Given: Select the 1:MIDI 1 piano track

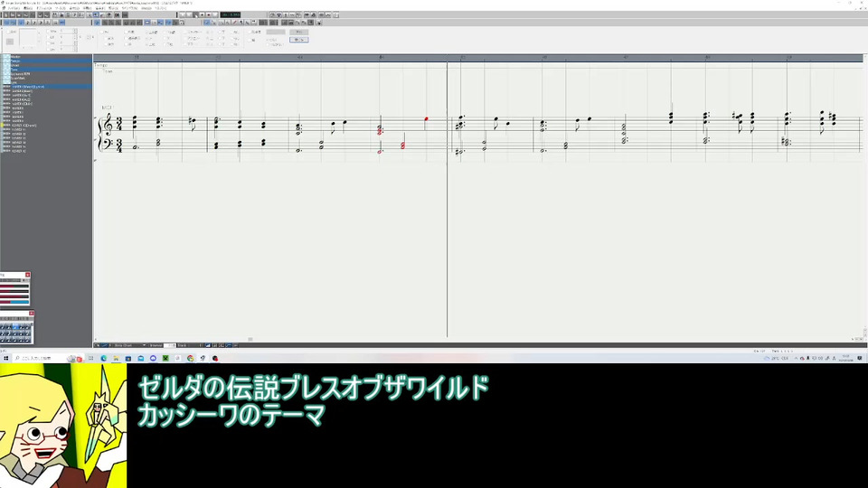Looking at the screenshot, I should coord(46,87).
